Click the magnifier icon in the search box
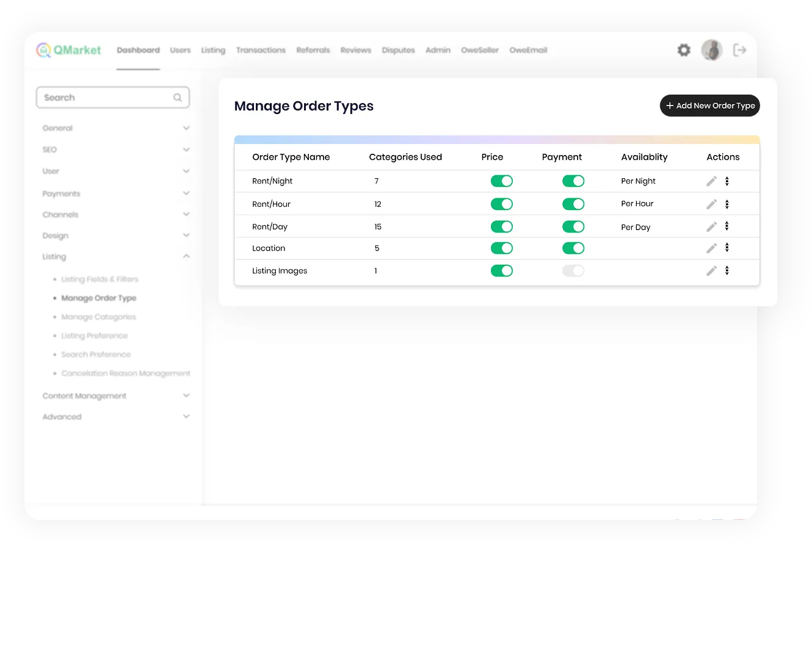Image resolution: width=812 pixels, height=659 pixels. coord(178,98)
